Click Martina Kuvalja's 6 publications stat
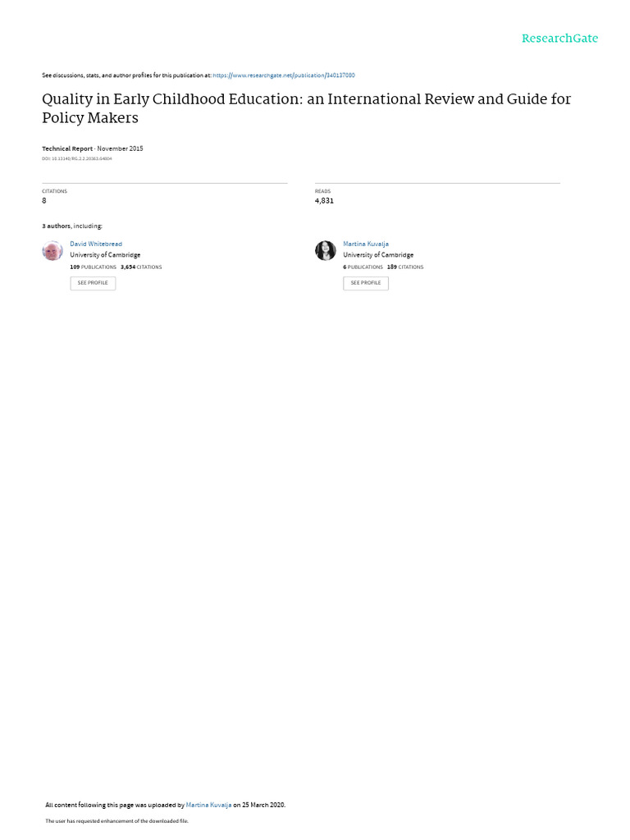The image size is (630, 840). (x=363, y=267)
